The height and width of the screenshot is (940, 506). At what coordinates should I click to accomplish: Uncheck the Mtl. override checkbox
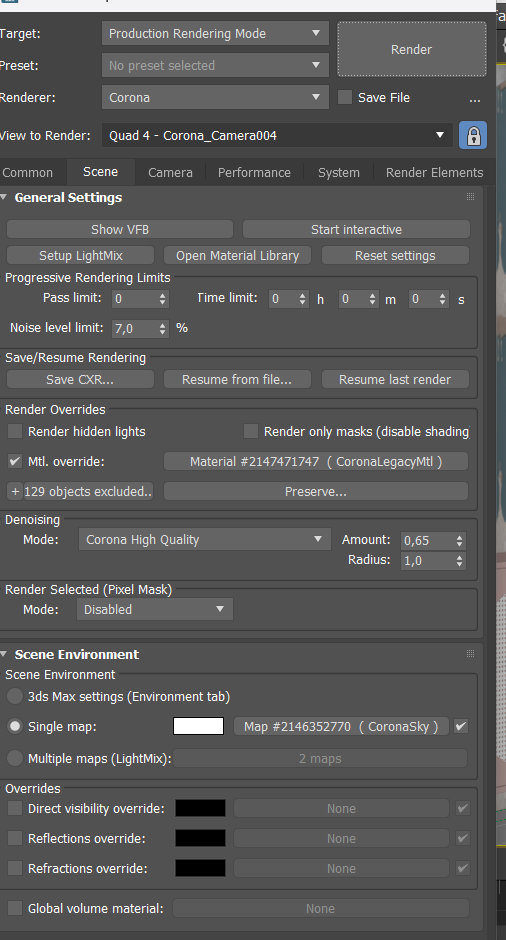(15, 462)
